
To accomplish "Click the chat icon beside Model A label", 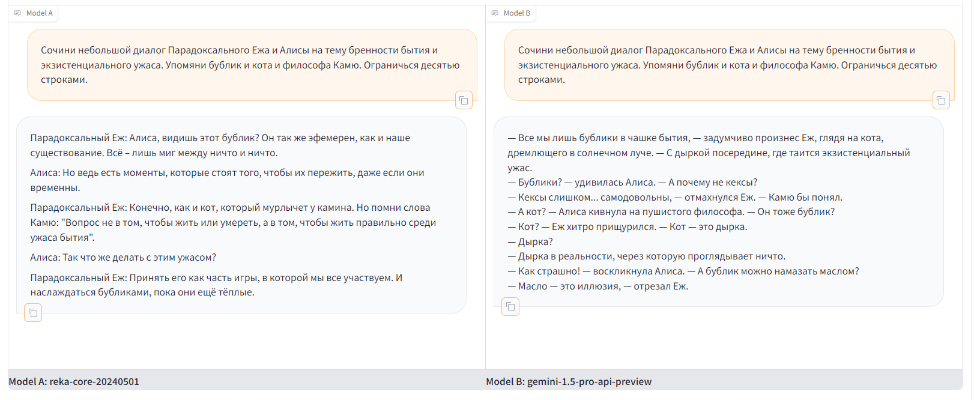I will pyautogui.click(x=17, y=13).
